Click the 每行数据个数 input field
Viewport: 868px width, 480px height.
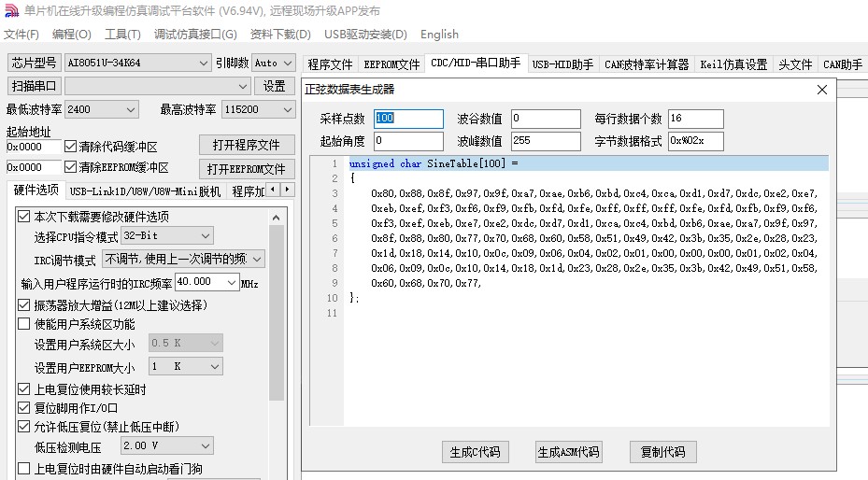pyautogui.click(x=696, y=119)
